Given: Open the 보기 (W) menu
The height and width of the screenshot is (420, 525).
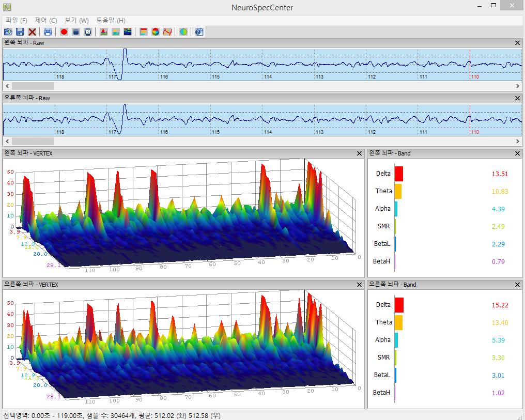Looking at the screenshot, I should 76,20.
